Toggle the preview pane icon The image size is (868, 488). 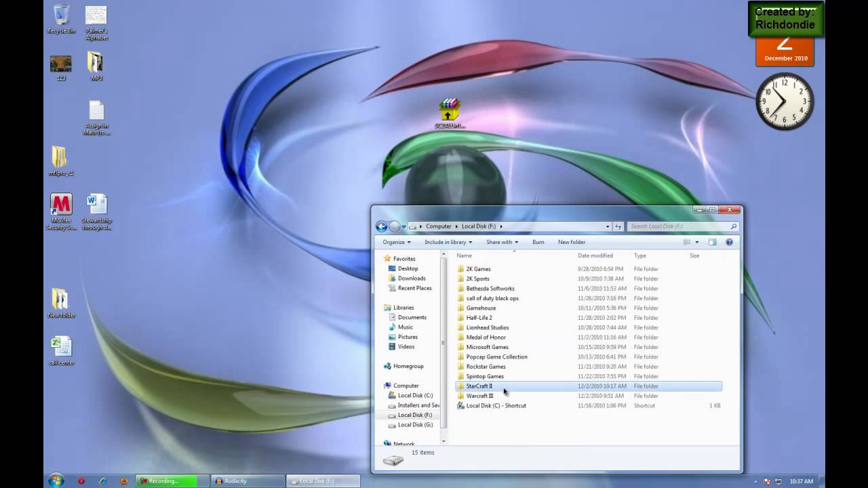712,242
